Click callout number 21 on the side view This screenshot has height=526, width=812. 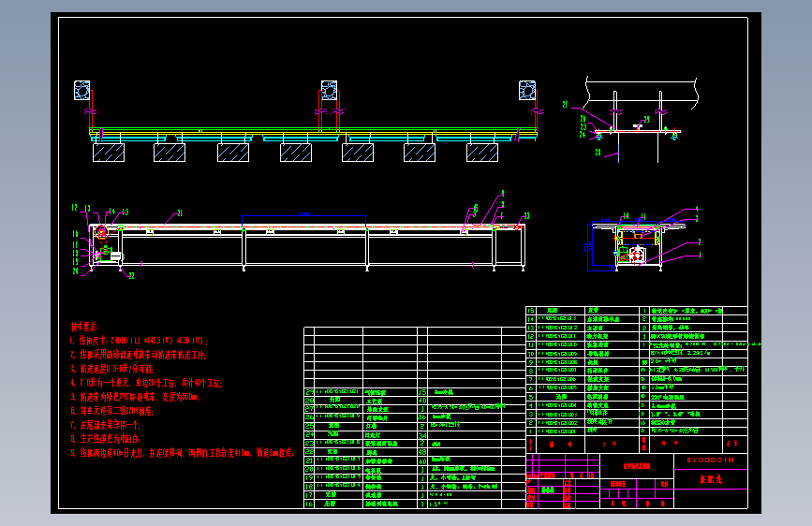click(180, 212)
